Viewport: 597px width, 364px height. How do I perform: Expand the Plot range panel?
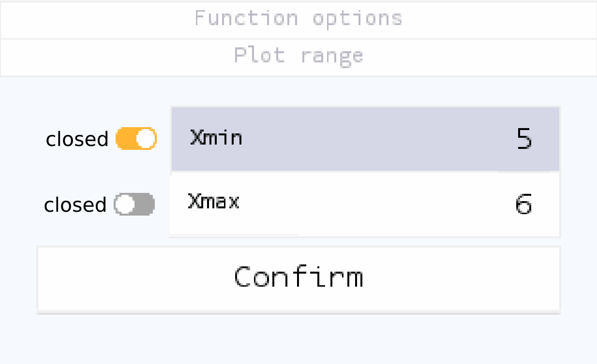pyautogui.click(x=298, y=55)
